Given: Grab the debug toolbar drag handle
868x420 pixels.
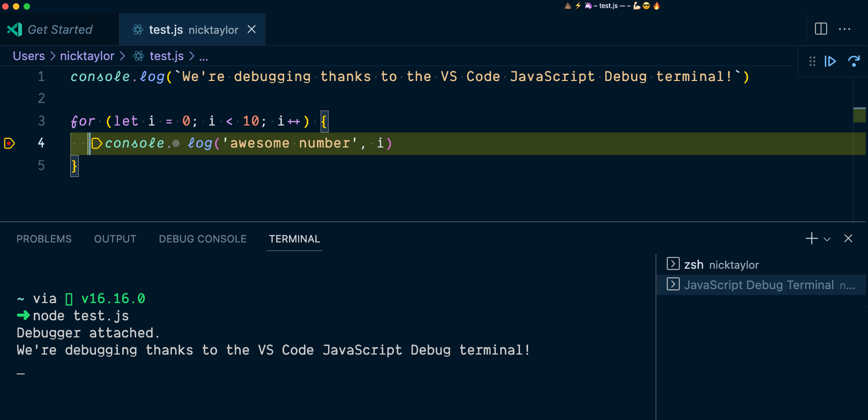Looking at the screenshot, I should click(x=812, y=61).
